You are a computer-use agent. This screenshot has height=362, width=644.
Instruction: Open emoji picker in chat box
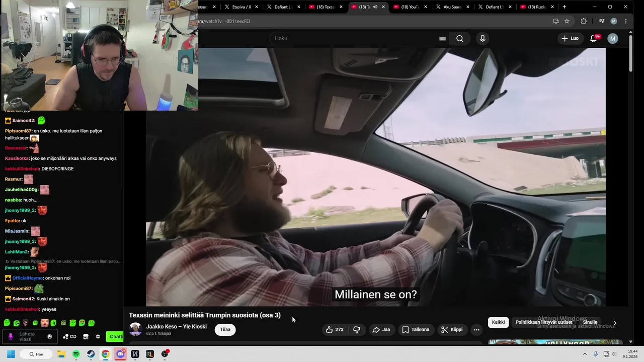click(49, 336)
